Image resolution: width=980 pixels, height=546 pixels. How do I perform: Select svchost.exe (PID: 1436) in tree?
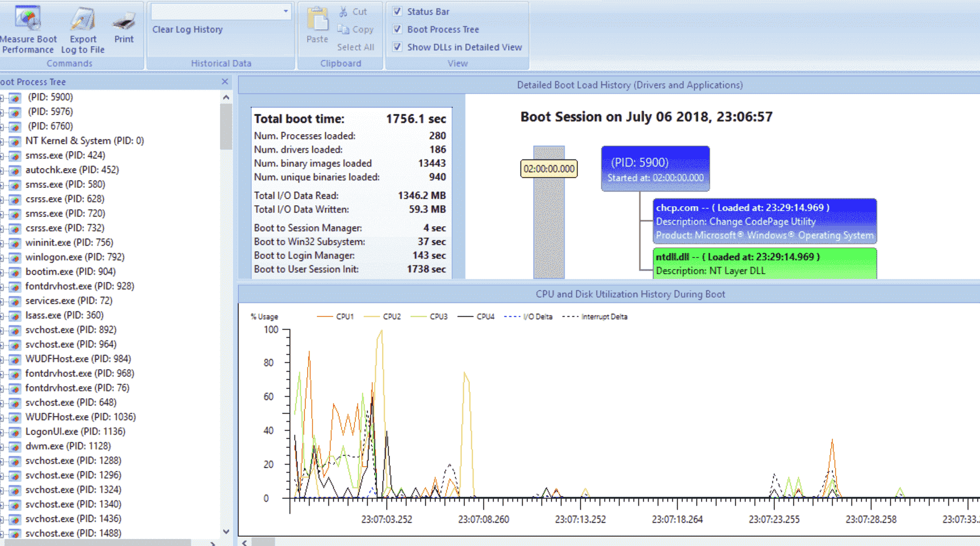tap(73, 519)
